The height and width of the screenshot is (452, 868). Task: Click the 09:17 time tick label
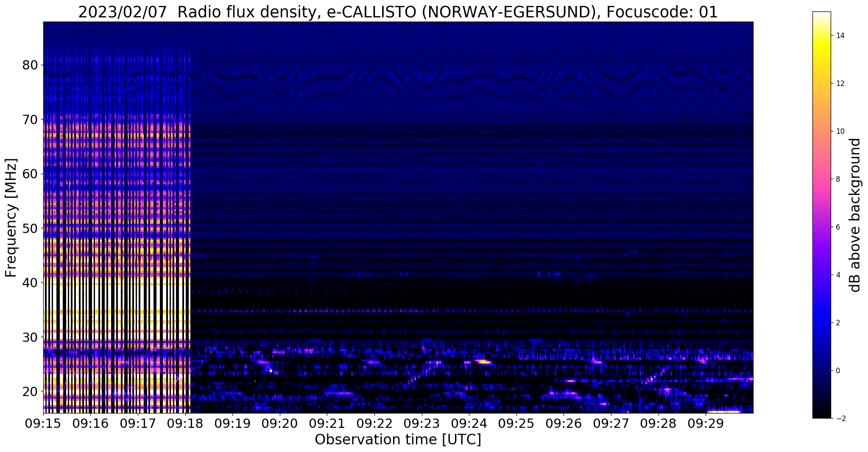coord(138,423)
